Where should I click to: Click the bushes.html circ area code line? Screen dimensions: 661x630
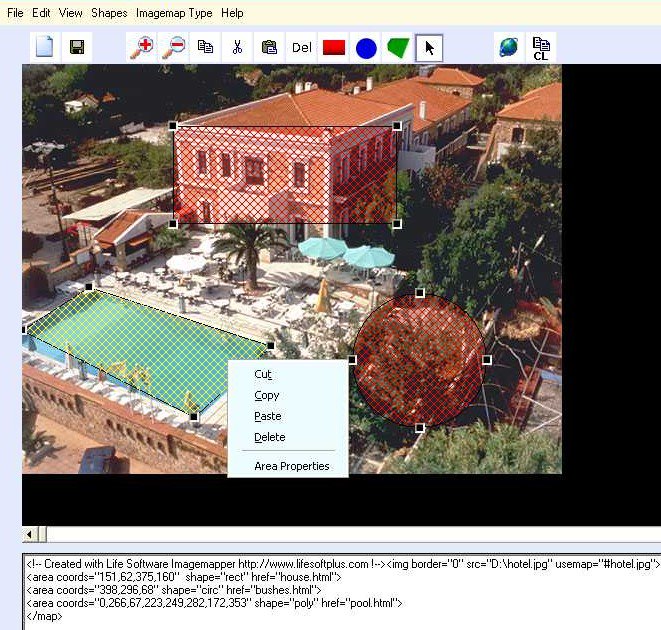(174, 590)
